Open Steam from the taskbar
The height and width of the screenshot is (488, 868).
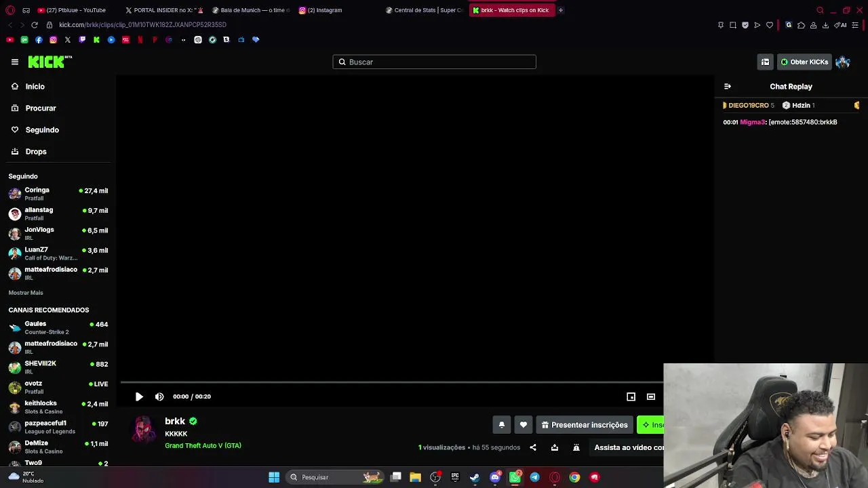click(x=475, y=477)
